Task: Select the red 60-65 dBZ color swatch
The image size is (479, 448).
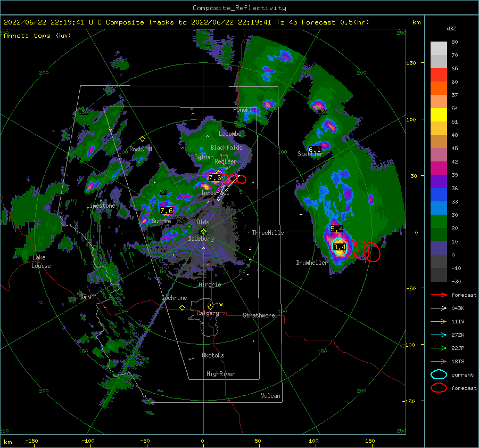Action: pyautogui.click(x=439, y=75)
